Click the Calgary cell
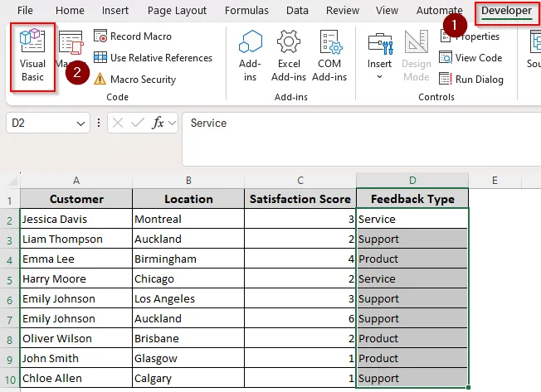Viewport: 541px width, 392px height. tap(188, 378)
